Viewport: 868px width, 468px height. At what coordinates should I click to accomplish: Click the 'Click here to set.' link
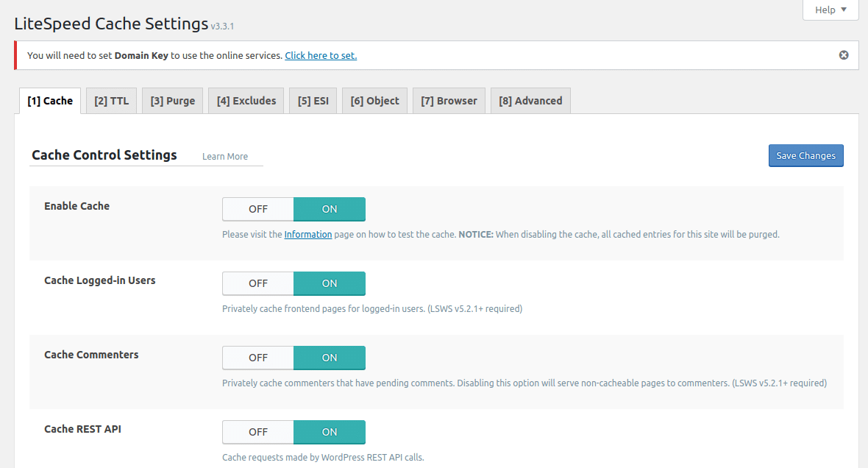pyautogui.click(x=321, y=55)
